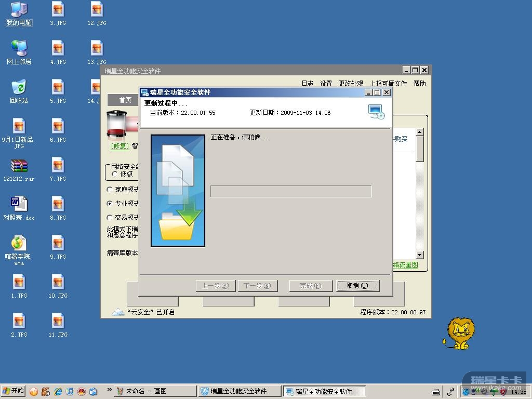Open the 帮助 menu
This screenshot has width=532, height=399.
point(419,84)
